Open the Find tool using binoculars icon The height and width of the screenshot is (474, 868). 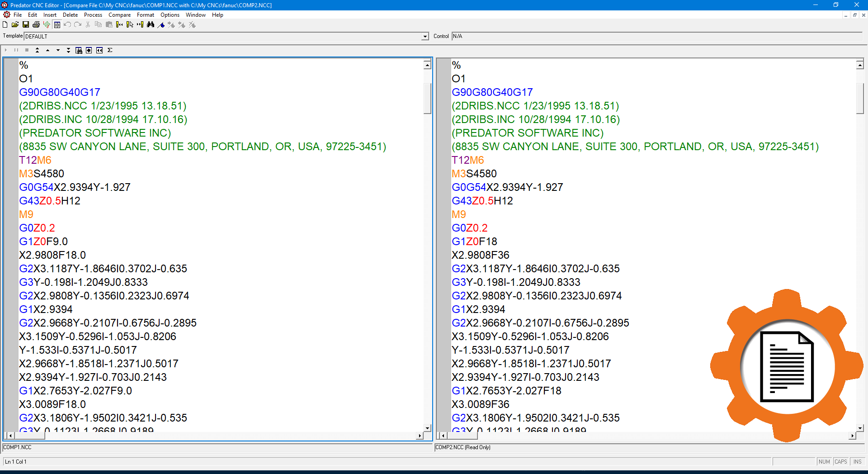pyautogui.click(x=151, y=25)
